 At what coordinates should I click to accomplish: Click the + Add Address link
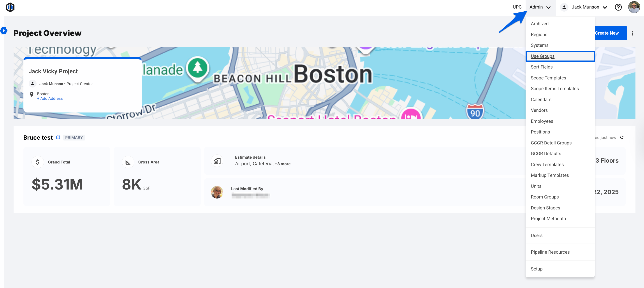tap(50, 98)
